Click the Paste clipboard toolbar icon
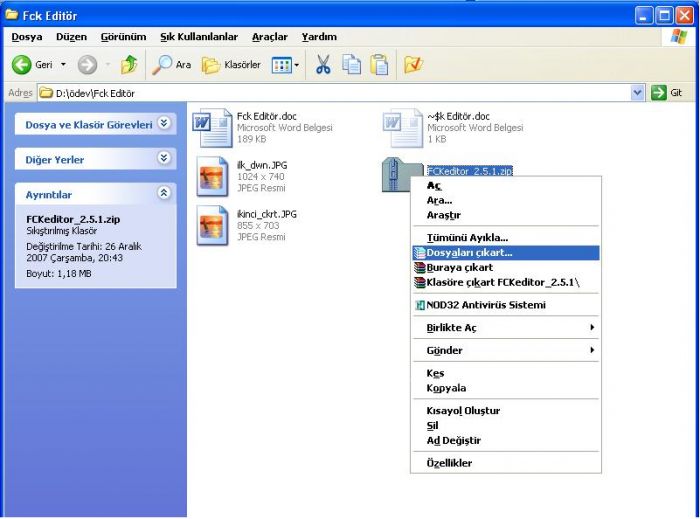This screenshot has height=519, width=700. point(381,64)
